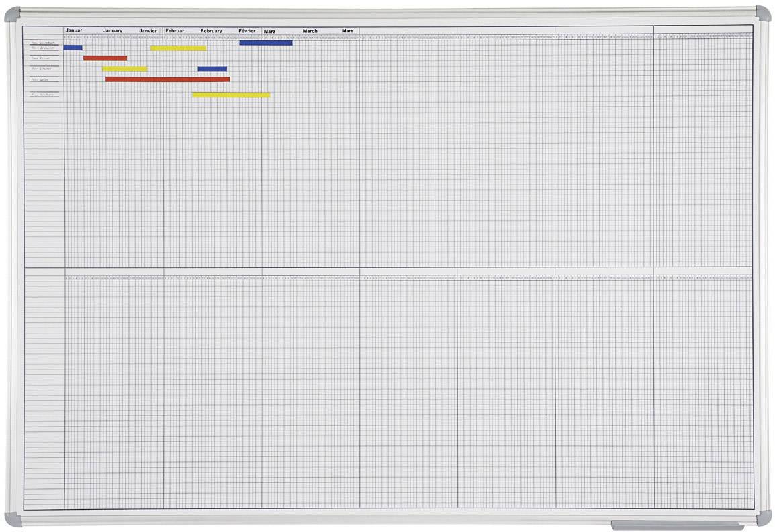Screen dimensions: 775x532
Task: Click the blue magnetic strip starting in early January
Action: (x=73, y=48)
